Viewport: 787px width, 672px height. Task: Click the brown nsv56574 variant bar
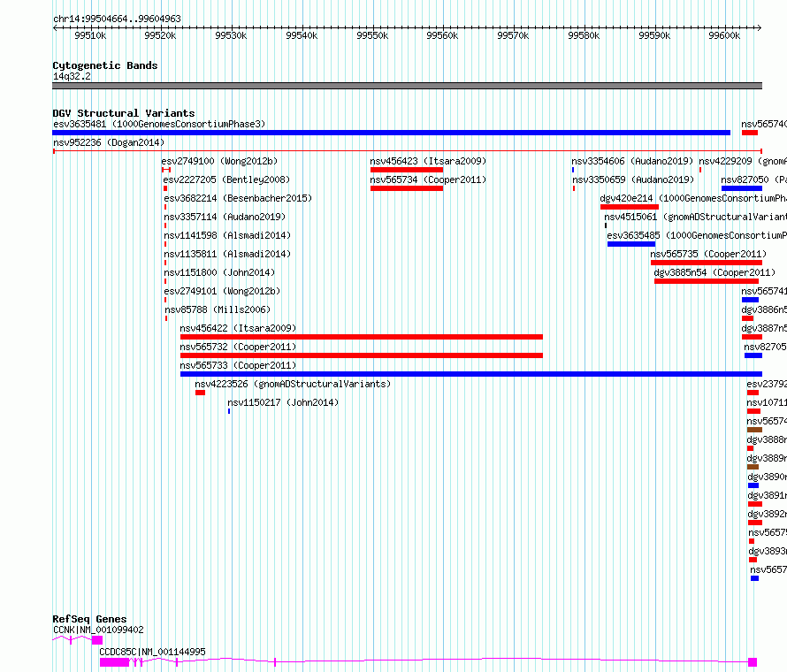[754, 430]
